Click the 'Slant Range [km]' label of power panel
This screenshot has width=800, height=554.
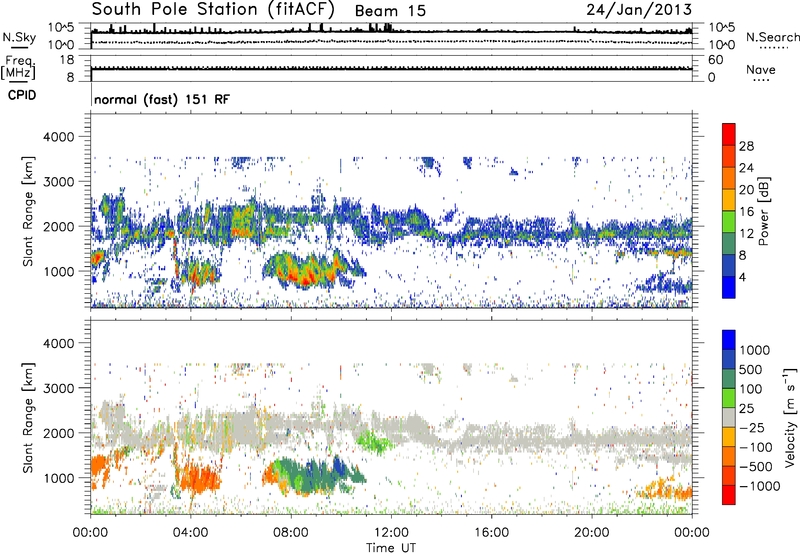coord(28,211)
